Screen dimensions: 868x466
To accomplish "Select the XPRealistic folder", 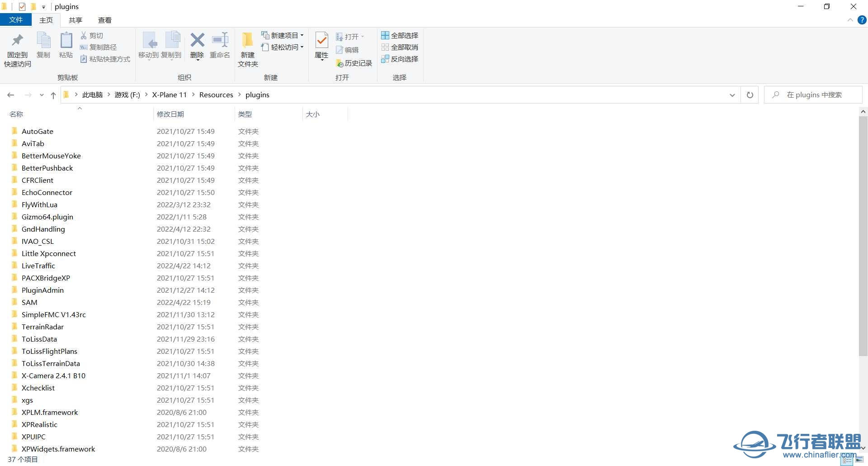I will pyautogui.click(x=39, y=424).
